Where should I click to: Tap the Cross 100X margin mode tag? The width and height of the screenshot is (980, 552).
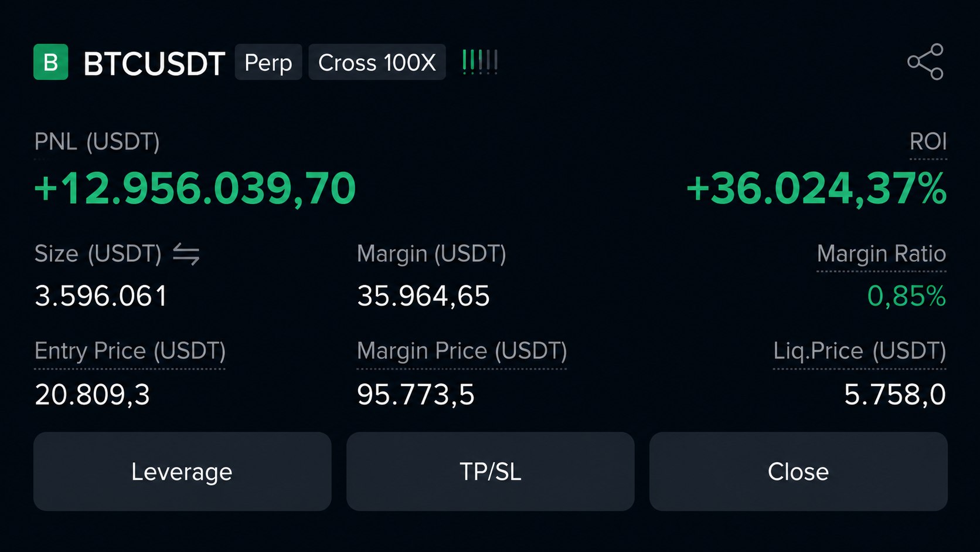[377, 62]
